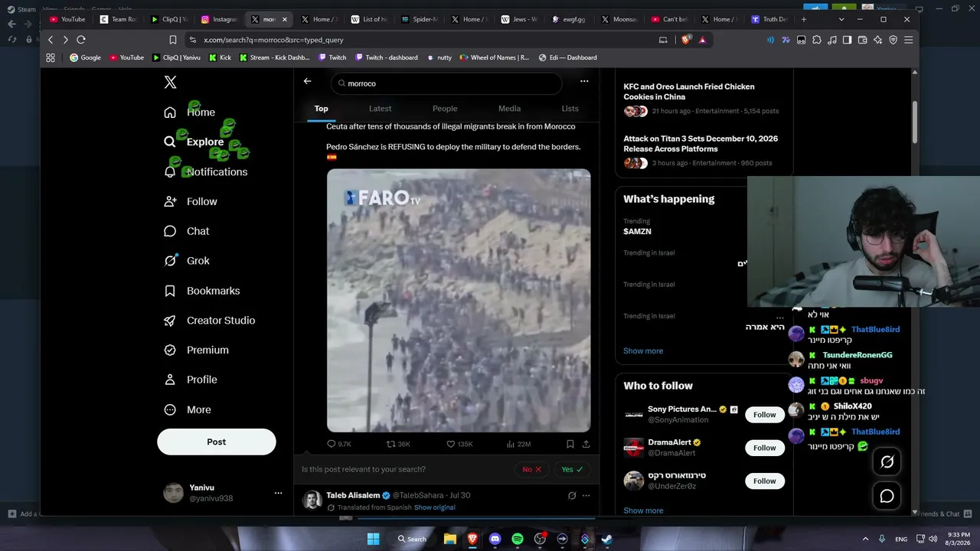Open Steam from the taskbar
The image size is (980, 551).
click(607, 539)
